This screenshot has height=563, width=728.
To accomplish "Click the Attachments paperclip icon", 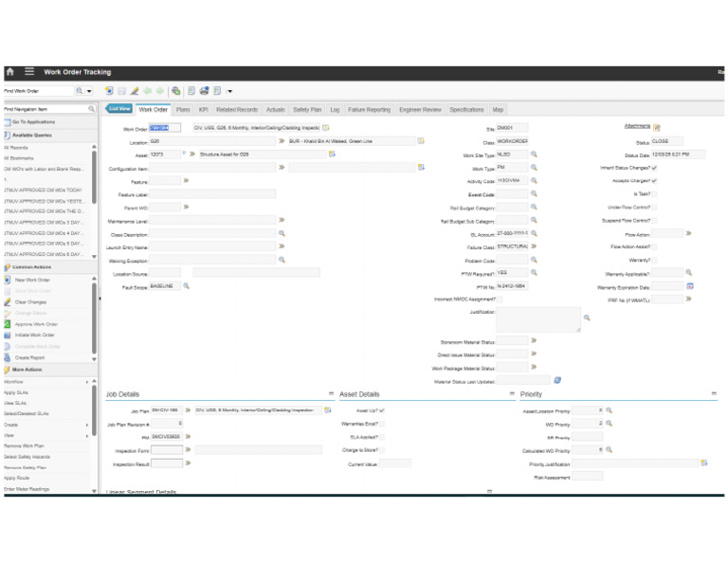I will (x=657, y=127).
